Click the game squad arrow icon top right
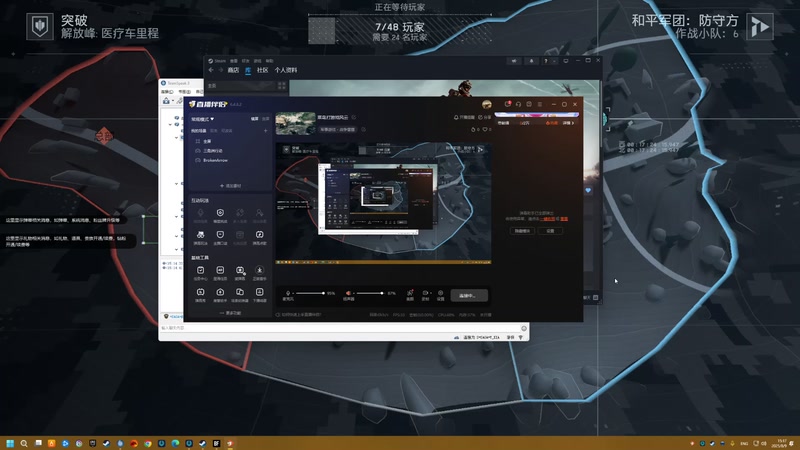This screenshot has width=800, height=450. [x=760, y=26]
